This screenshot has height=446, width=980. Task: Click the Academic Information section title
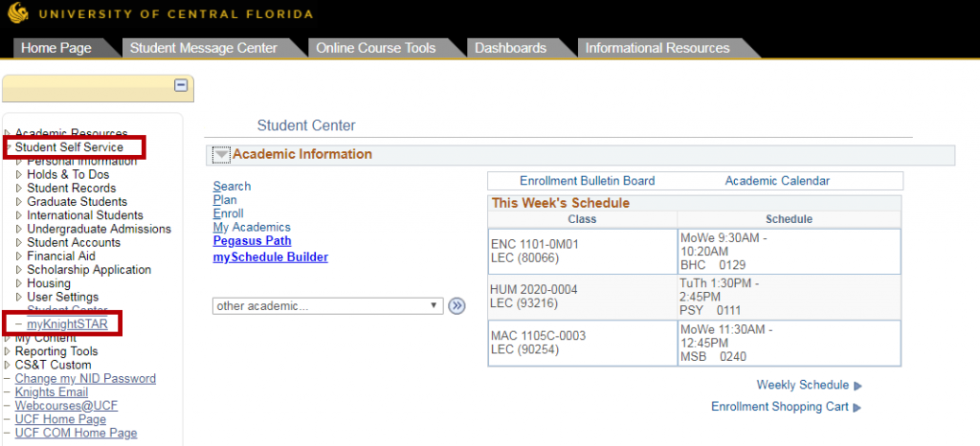(302, 154)
